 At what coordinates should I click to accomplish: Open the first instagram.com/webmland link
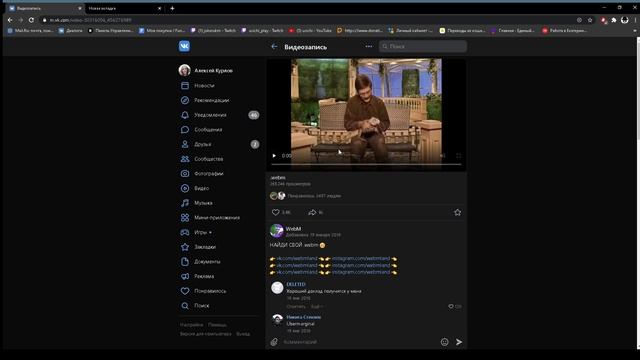pyautogui.click(x=361, y=259)
